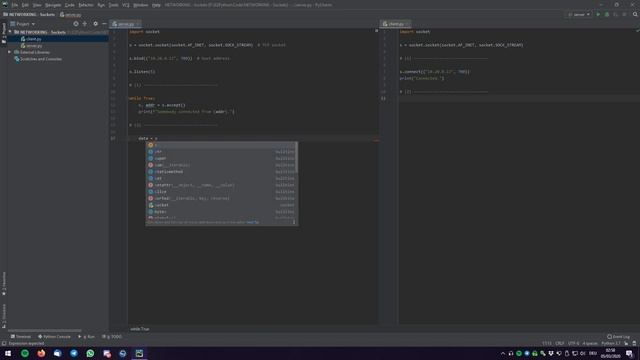Open the Help menu
The width and height of the screenshot is (640, 360).
156,5
